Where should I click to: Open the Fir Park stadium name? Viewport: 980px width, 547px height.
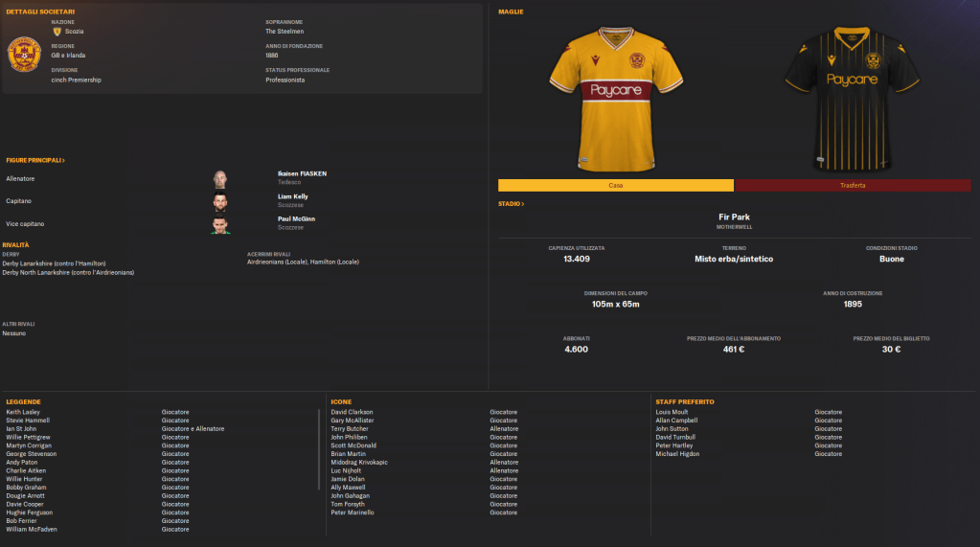coord(734,217)
